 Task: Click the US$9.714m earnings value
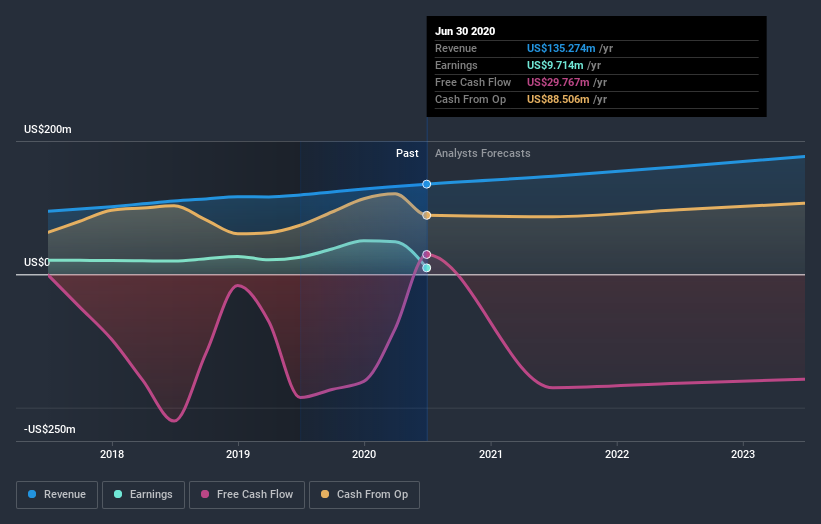(x=555, y=65)
